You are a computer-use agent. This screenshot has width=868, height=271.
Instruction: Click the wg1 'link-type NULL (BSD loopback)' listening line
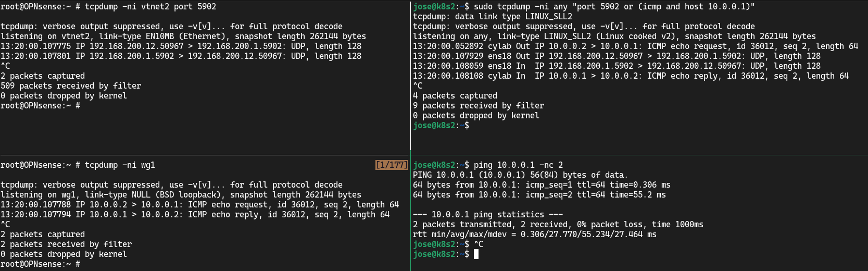click(181, 195)
